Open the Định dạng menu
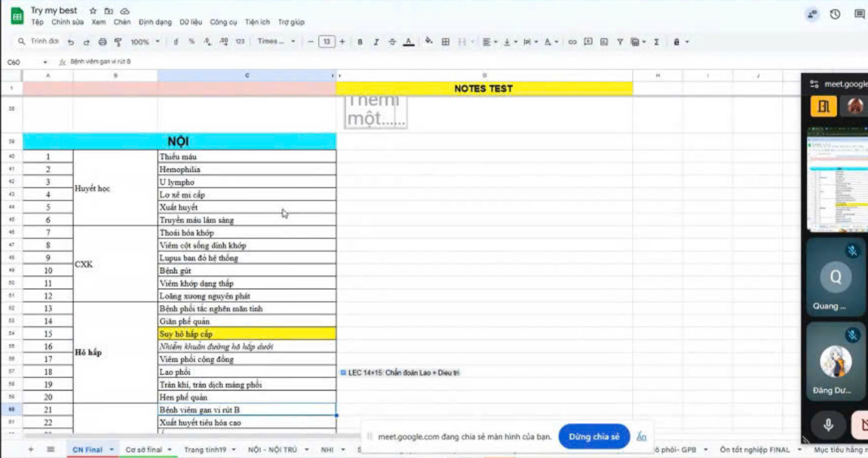The image size is (868, 458). (x=155, y=22)
